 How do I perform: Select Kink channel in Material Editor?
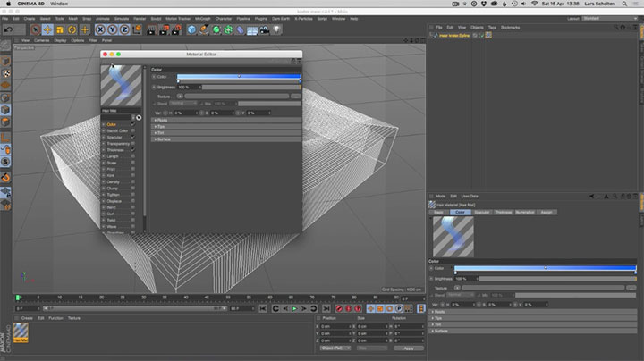[x=111, y=175]
